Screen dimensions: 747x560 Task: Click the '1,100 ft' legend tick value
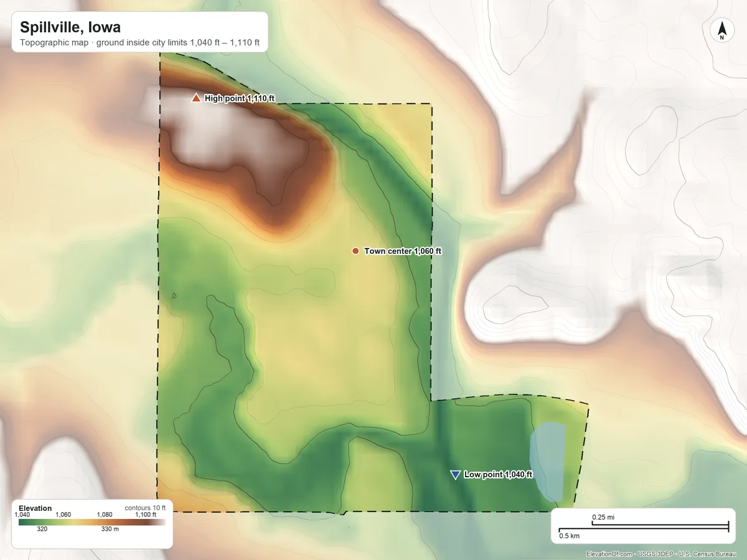point(146,515)
